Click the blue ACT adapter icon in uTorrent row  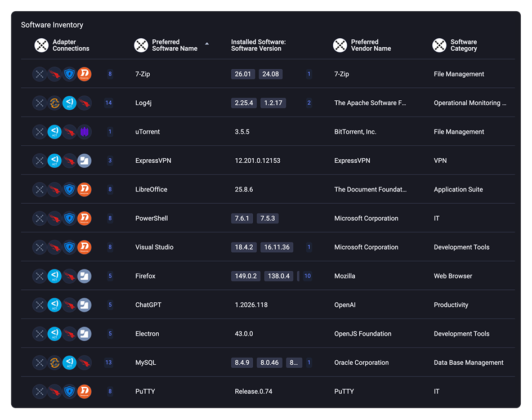[54, 132]
